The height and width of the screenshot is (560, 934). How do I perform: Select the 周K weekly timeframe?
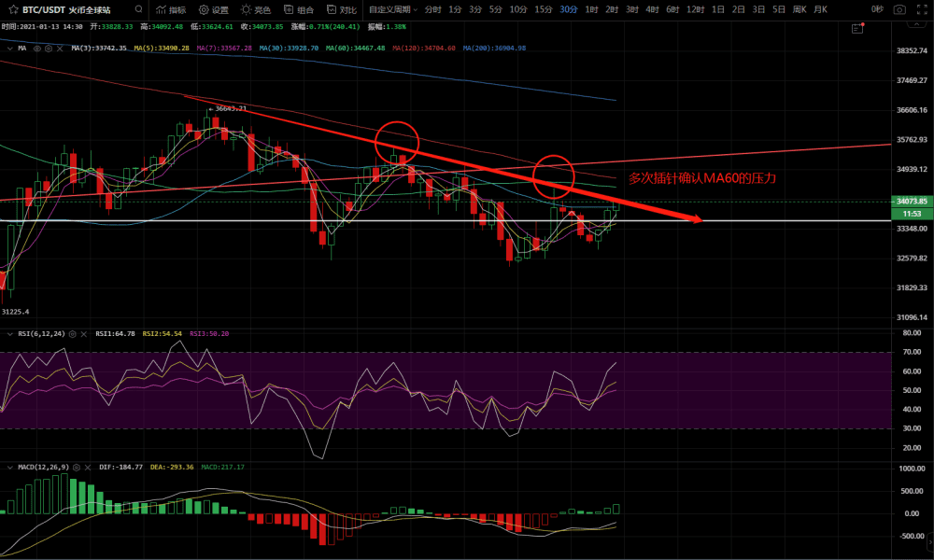click(x=800, y=9)
